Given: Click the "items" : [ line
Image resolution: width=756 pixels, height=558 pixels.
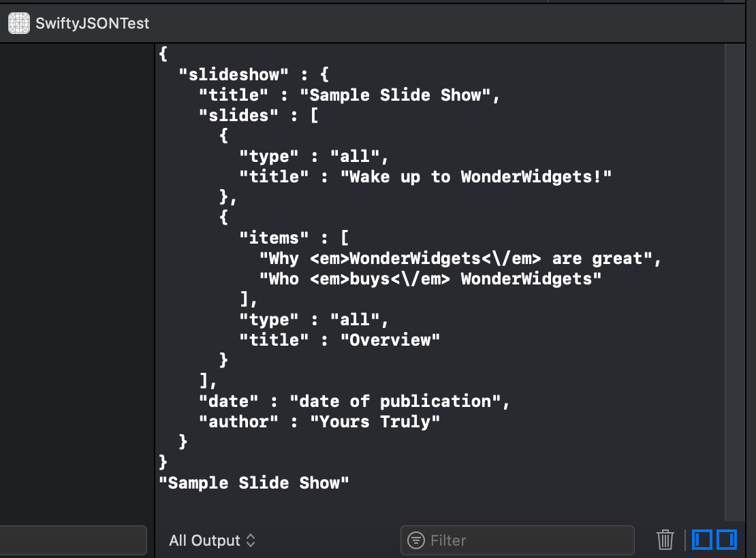Looking at the screenshot, I should pos(294,237).
